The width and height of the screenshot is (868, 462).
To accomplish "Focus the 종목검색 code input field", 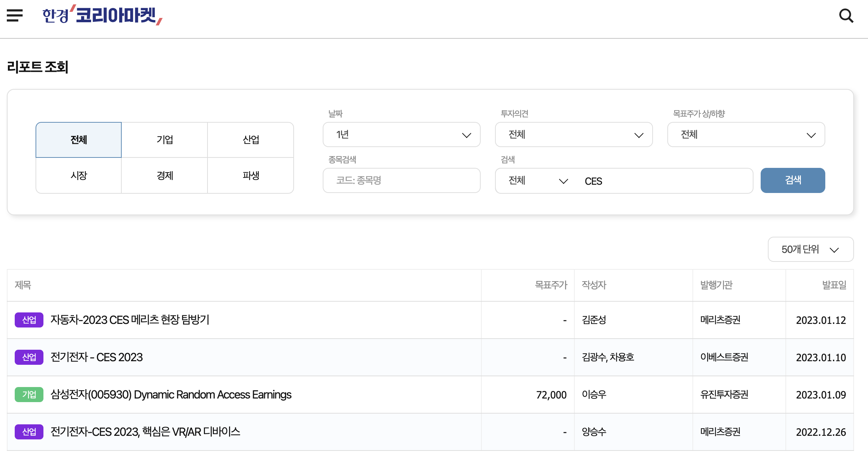I will click(x=401, y=180).
